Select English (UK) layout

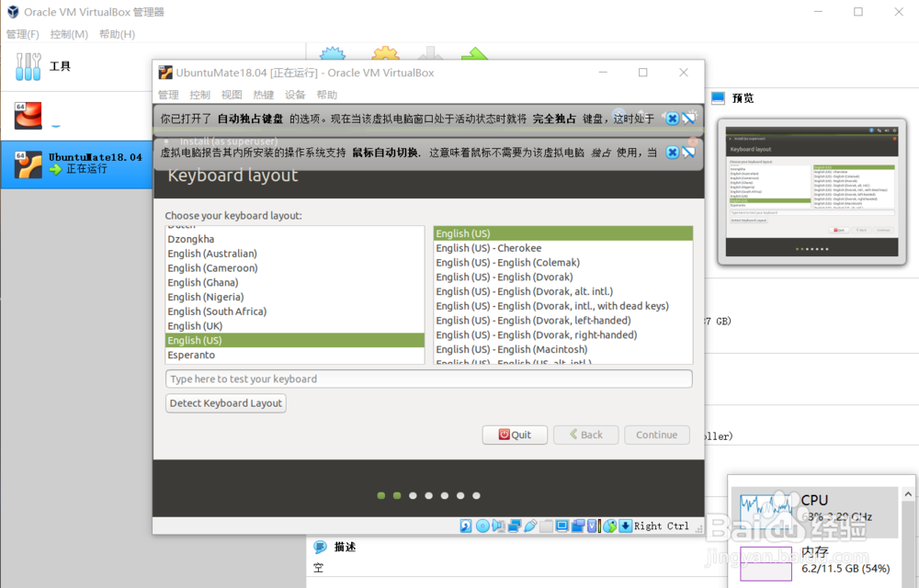tap(295, 325)
